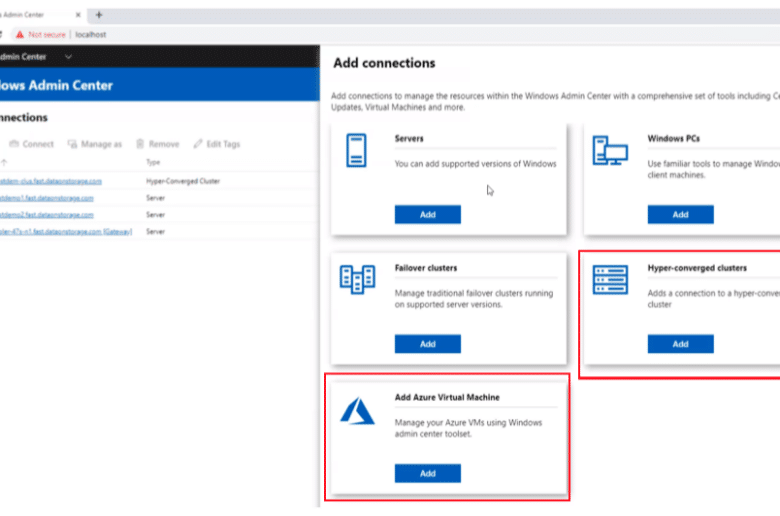Open the demo1.fast.dataonstorage.com server link
Image resolution: width=780 pixels, height=516 pixels.
point(46,198)
